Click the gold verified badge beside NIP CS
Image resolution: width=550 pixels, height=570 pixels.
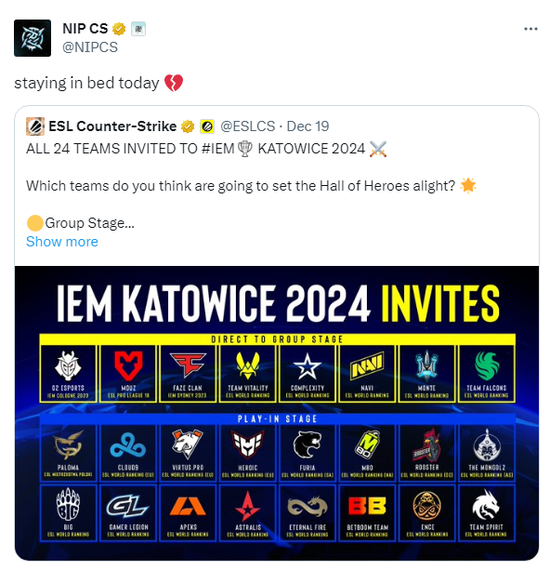coord(119,29)
